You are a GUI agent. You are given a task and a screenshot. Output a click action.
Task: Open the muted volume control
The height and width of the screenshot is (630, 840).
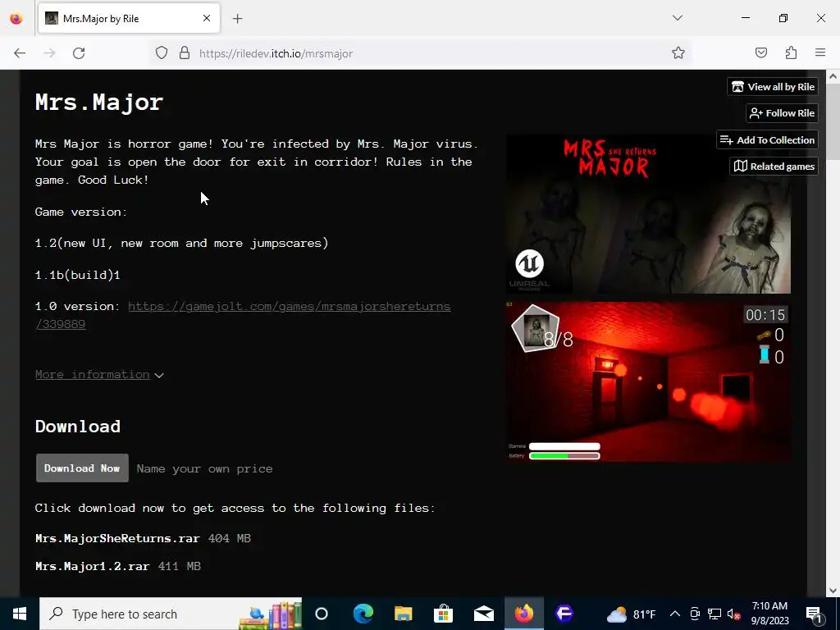tap(733, 614)
